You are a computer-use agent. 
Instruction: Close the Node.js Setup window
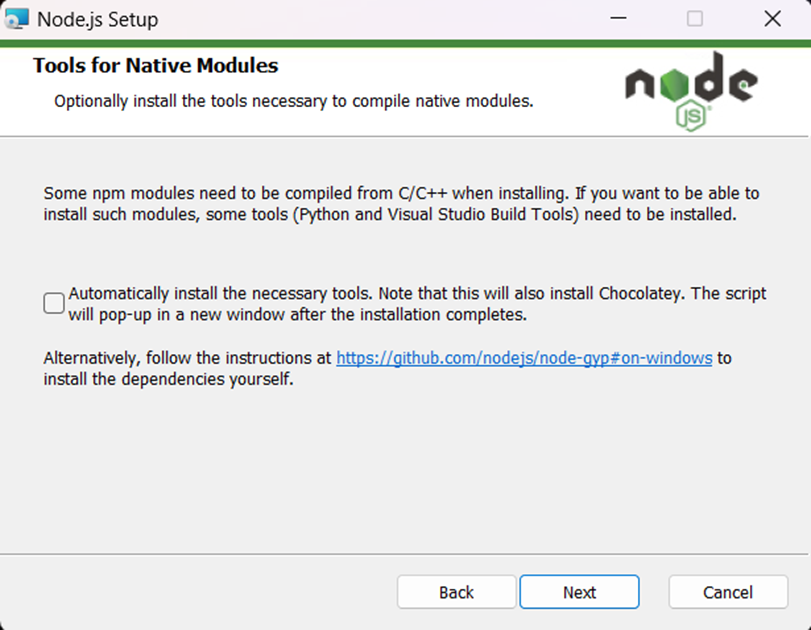tap(772, 19)
